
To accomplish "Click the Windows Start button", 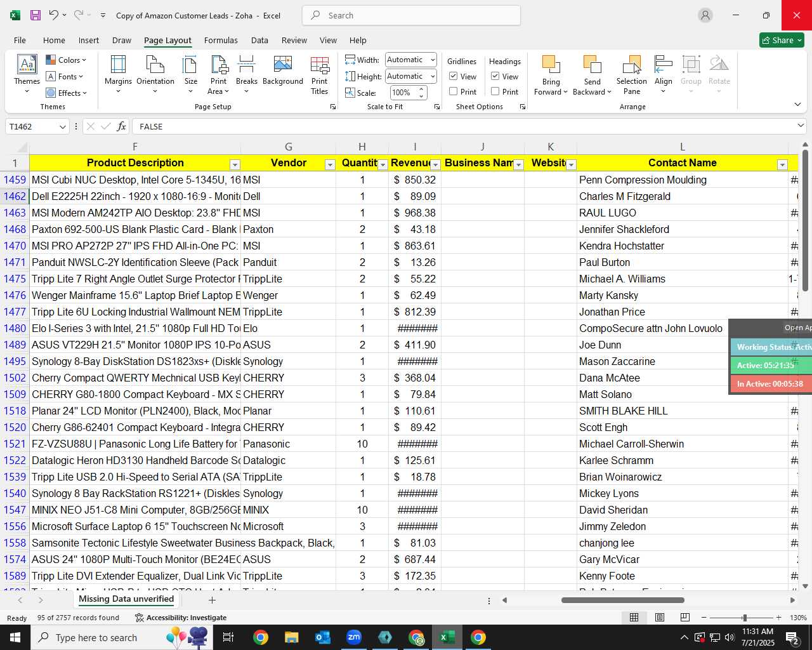I will click(x=15, y=637).
